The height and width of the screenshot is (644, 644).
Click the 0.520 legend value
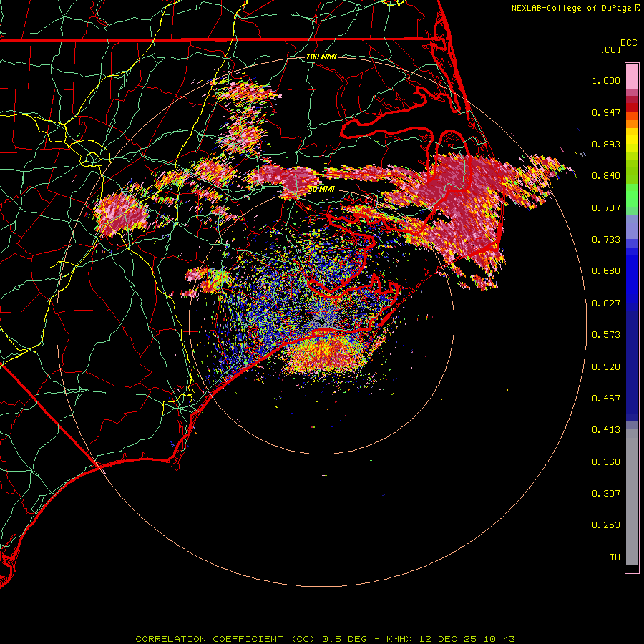[606, 367]
